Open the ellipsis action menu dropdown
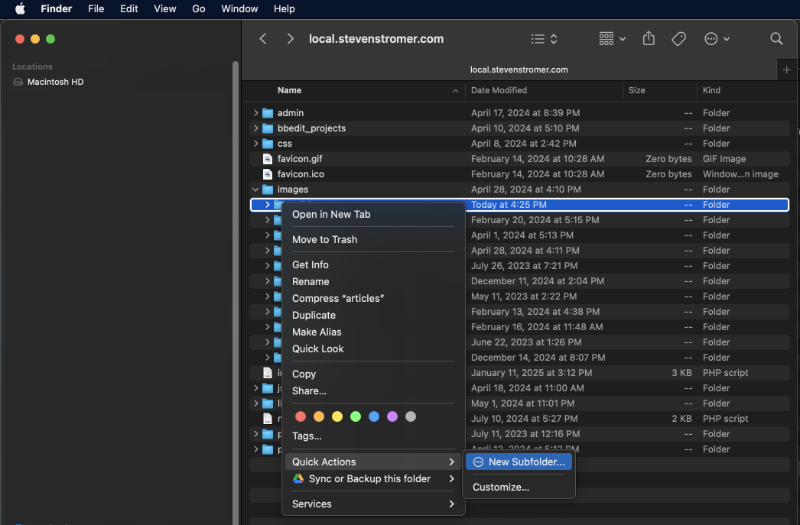Image resolution: width=800 pixels, height=525 pixels. coord(716,39)
